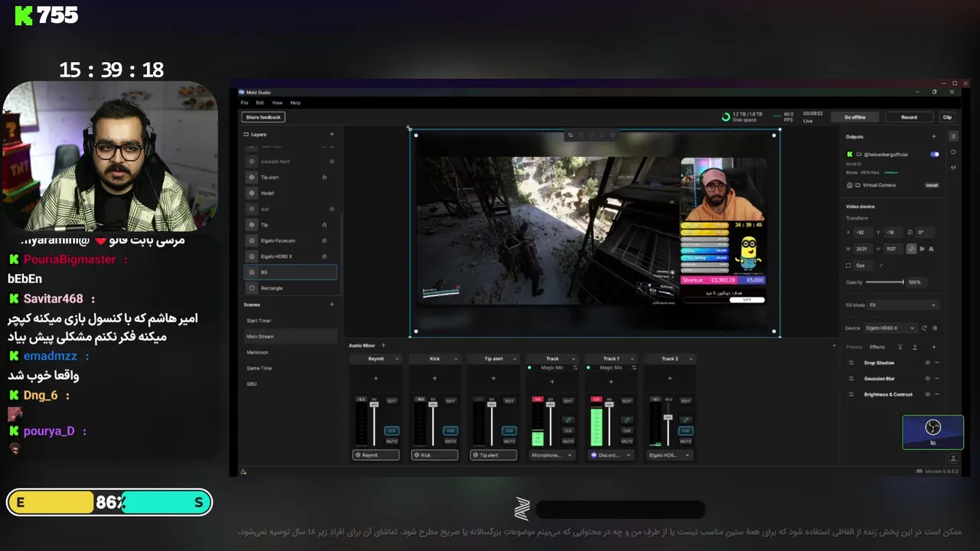
Task: Expand the Reymit track dropdown
Action: 397,358
